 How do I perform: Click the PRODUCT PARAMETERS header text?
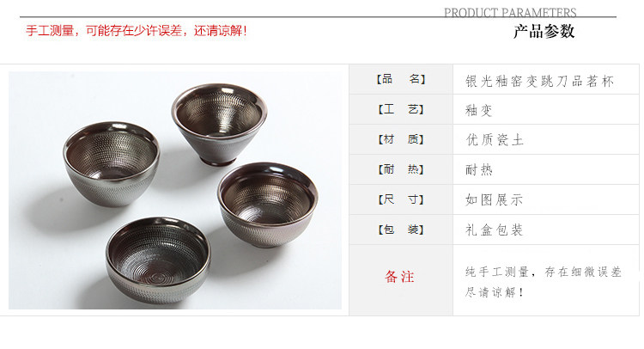click(x=510, y=12)
